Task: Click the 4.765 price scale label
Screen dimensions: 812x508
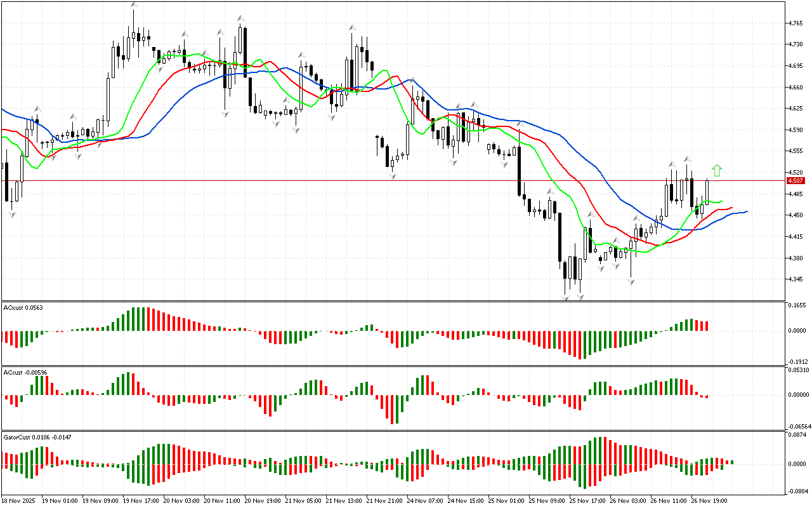Action: coord(795,23)
